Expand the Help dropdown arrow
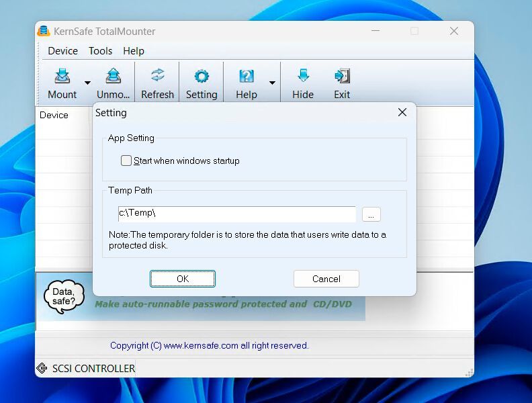Image resolution: width=532 pixels, height=403 pixels. [272, 83]
